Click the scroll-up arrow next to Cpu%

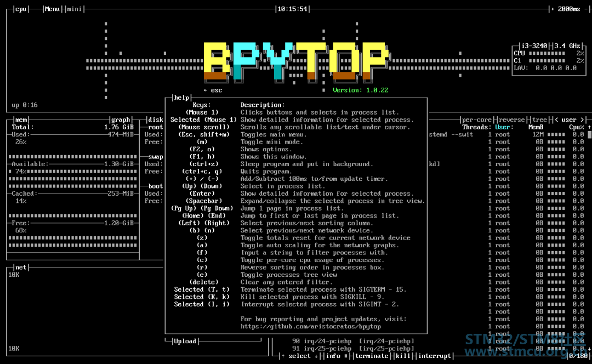pos(589,127)
